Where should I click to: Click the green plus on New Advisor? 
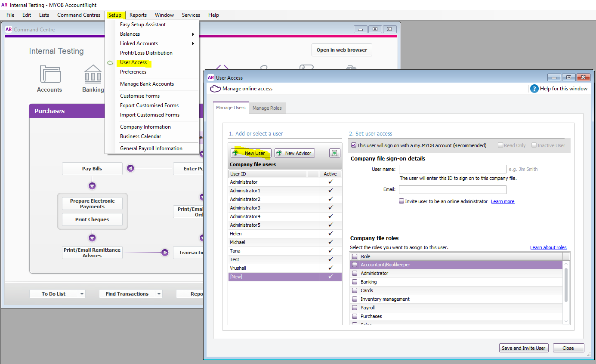point(280,153)
